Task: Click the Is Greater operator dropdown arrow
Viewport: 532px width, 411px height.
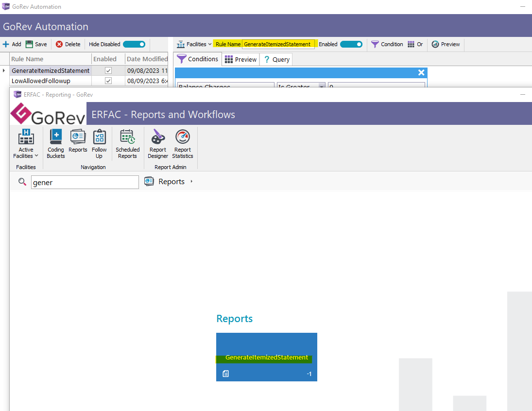Action: (321, 86)
